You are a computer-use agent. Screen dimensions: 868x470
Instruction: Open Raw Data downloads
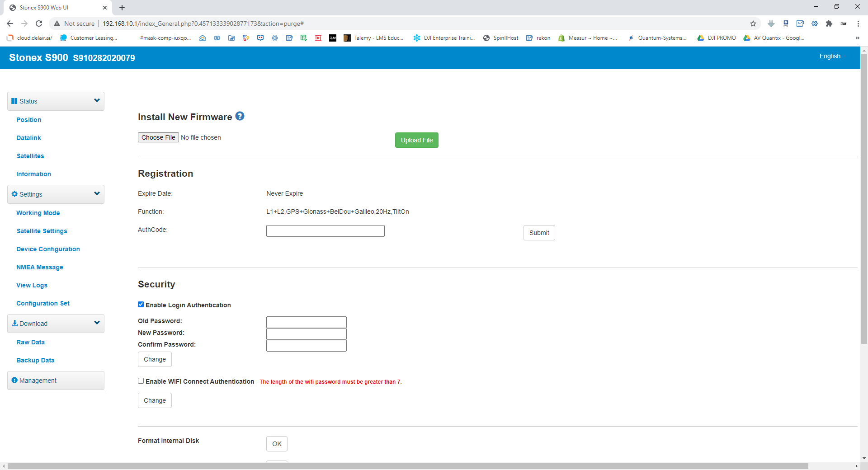pyautogui.click(x=30, y=342)
